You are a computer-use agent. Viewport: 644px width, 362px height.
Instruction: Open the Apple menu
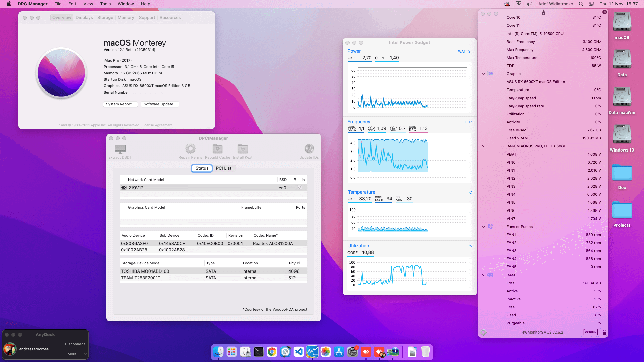point(9,4)
